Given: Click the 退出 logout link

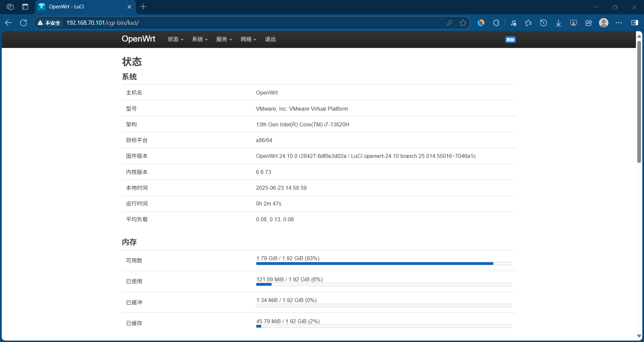Looking at the screenshot, I should tap(270, 39).
